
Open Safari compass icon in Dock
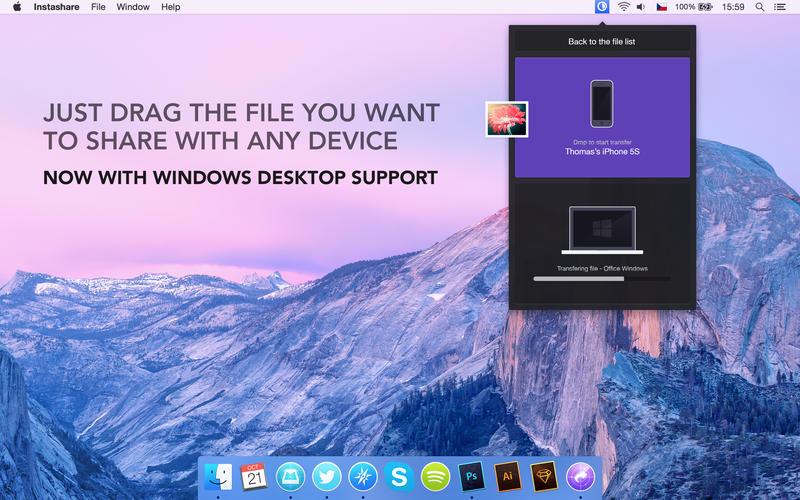coord(363,477)
